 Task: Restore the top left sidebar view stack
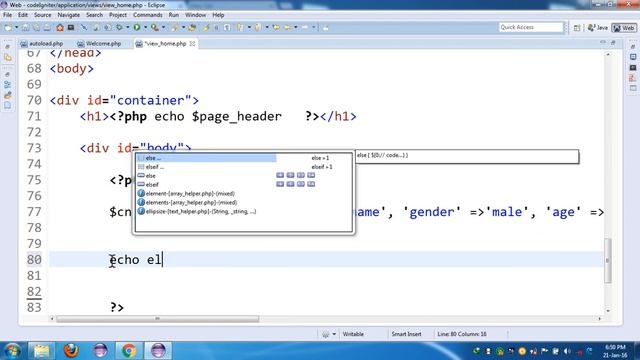(8, 47)
